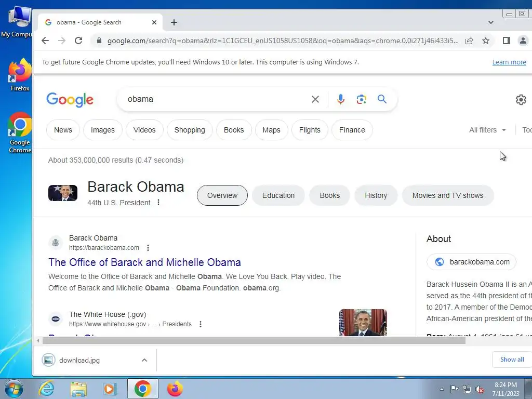
Task: Click the My Computer desktop icon
Action: [x=16, y=22]
